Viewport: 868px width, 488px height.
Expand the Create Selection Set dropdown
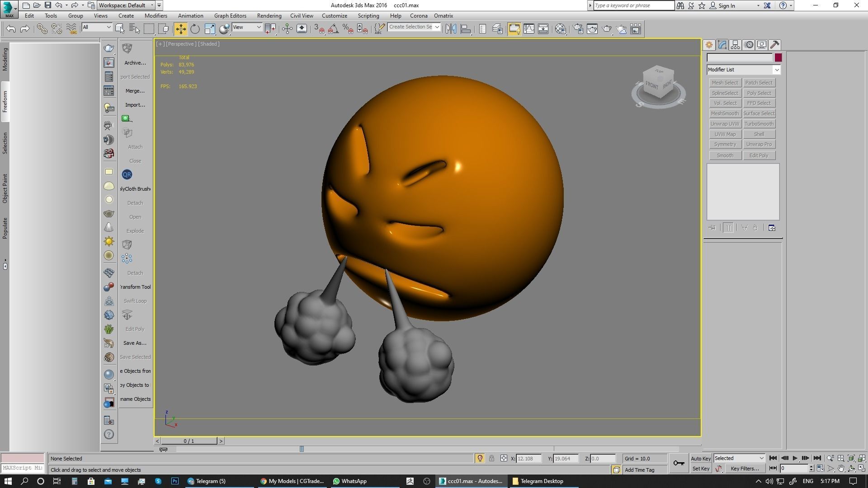tap(437, 27)
